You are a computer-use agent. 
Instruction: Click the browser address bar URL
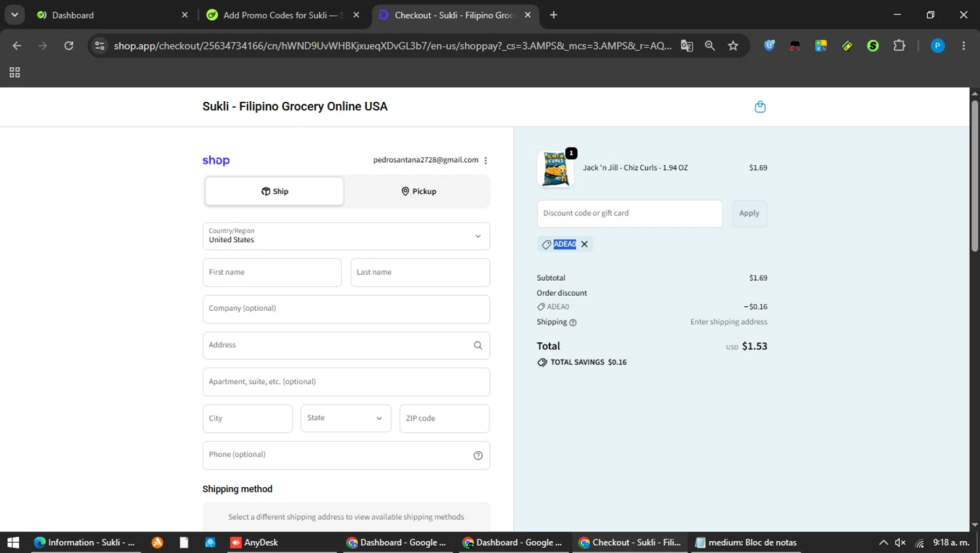coord(392,46)
